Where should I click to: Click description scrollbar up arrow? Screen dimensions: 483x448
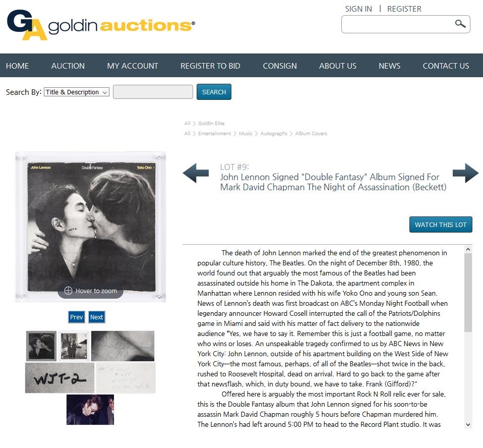click(x=468, y=249)
